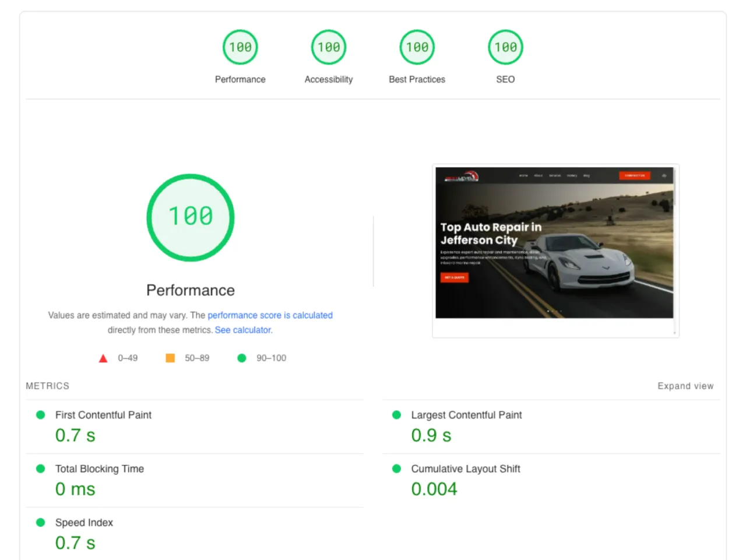The image size is (746, 560).
Task: Click the green dot beside Largest Contentful Paint
Action: (x=396, y=414)
